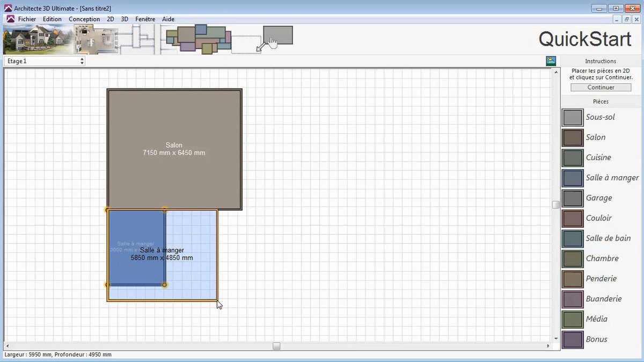This screenshot has width=644, height=362.
Task: Click the plan's scroll-down arrow
Action: click(x=556, y=339)
